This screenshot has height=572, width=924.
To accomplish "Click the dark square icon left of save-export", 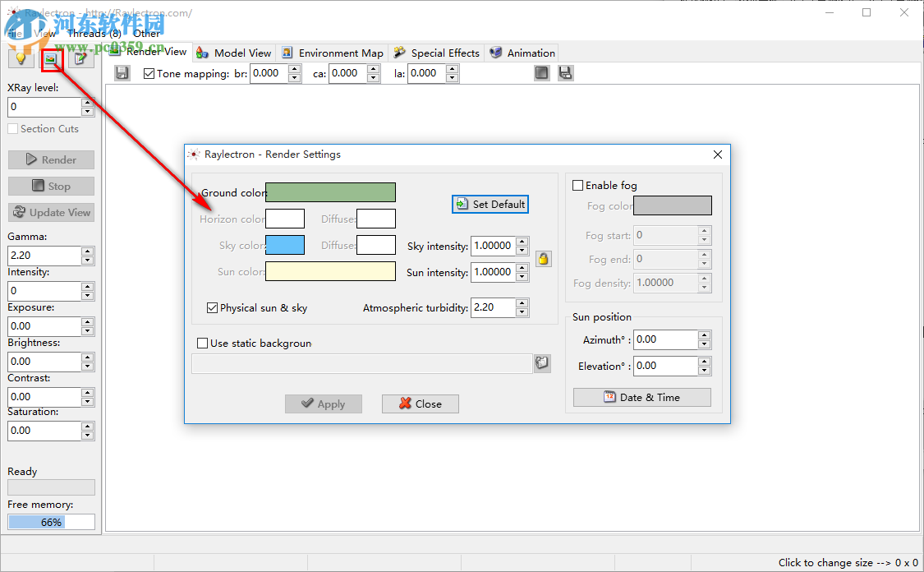I will point(541,72).
